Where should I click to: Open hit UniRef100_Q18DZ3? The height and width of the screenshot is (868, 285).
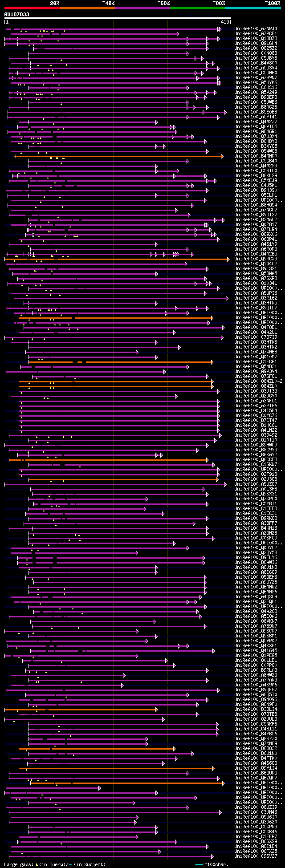[x=256, y=39]
